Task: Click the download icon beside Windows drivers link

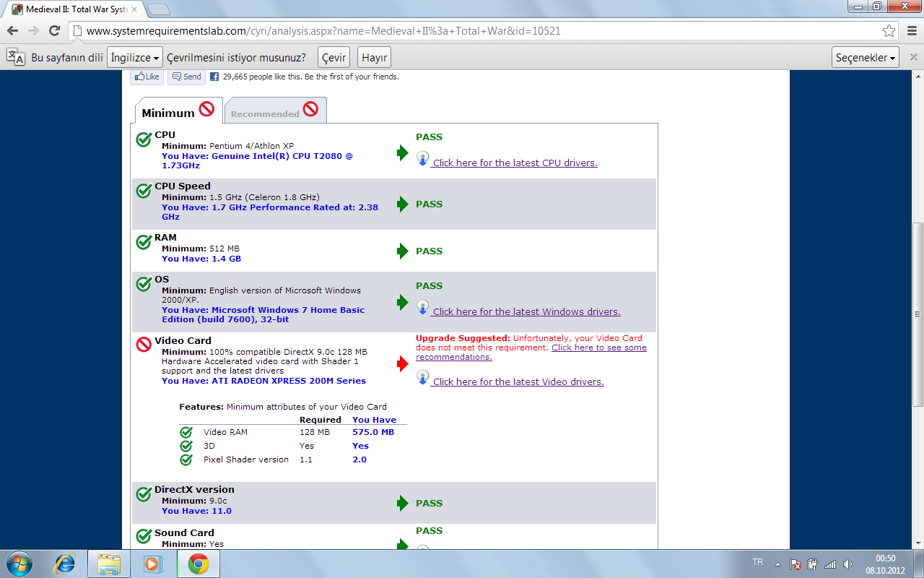Action: coord(423,308)
